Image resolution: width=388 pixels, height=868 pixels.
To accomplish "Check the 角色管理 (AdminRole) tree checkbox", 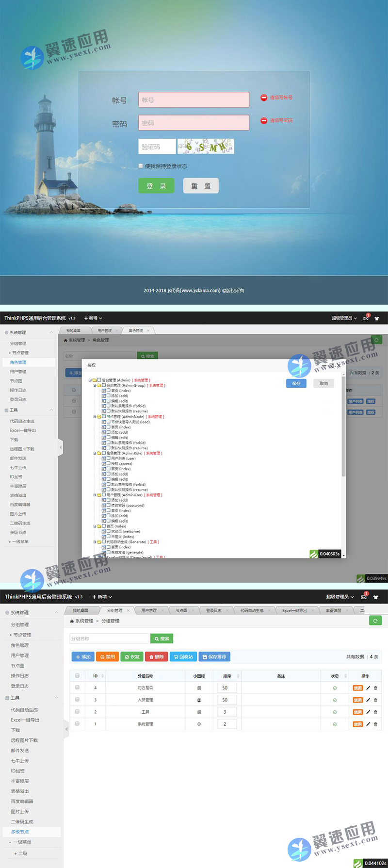I will click(104, 453).
